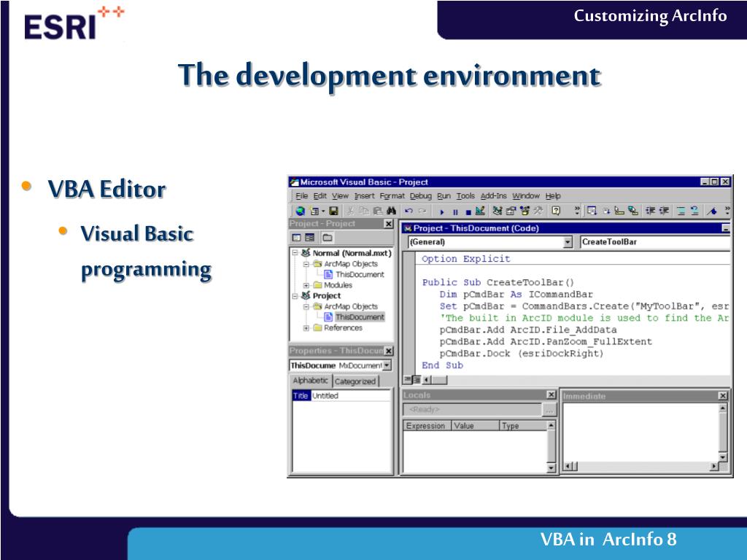
Task: Click the Untitled value of Title property
Action: click(351, 396)
